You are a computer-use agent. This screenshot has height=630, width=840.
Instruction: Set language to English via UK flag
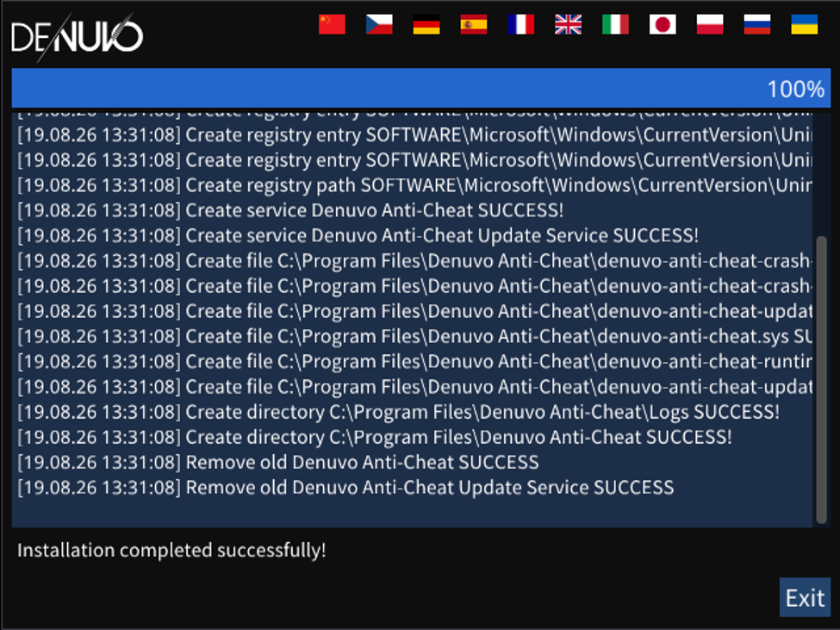coord(568,24)
